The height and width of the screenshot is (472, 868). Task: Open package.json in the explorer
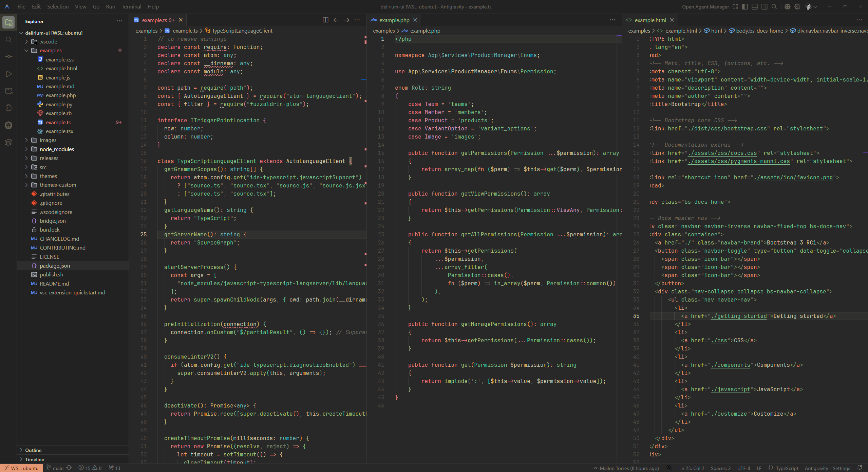pyautogui.click(x=55, y=266)
